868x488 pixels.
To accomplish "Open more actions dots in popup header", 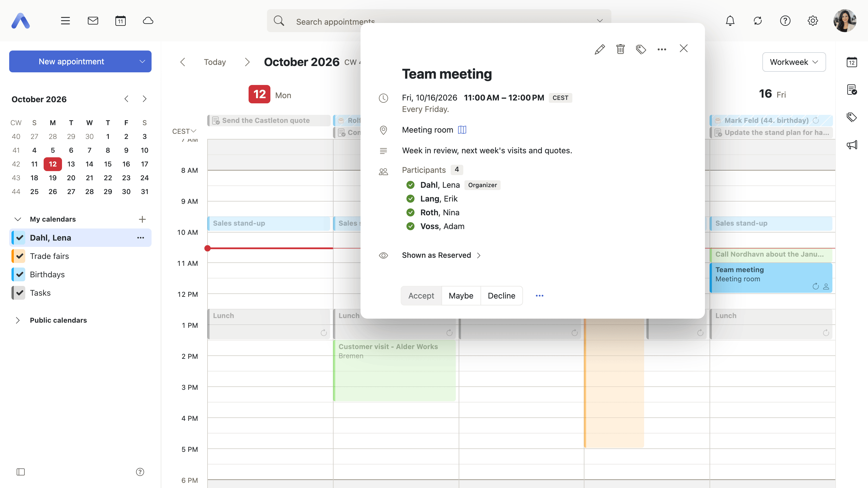I will 662,49.
